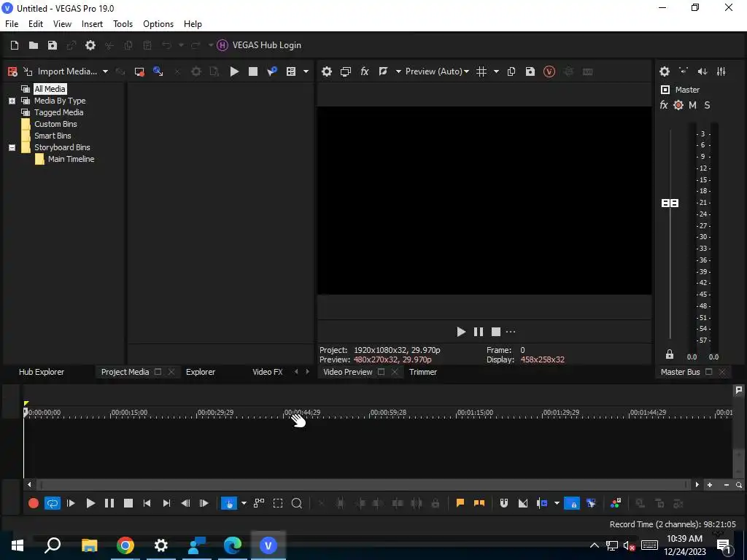Open the Insert menu
The height and width of the screenshot is (560, 747).
pyautogui.click(x=92, y=24)
